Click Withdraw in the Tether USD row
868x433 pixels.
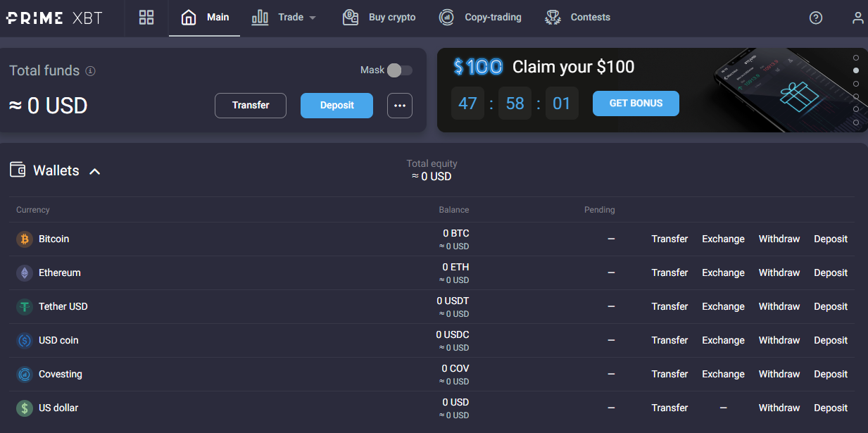779,307
